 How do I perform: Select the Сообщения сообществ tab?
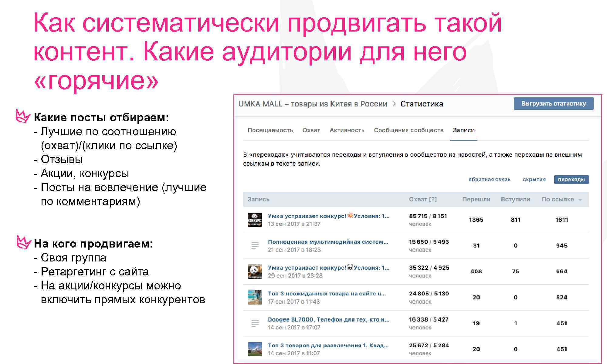[x=409, y=130]
